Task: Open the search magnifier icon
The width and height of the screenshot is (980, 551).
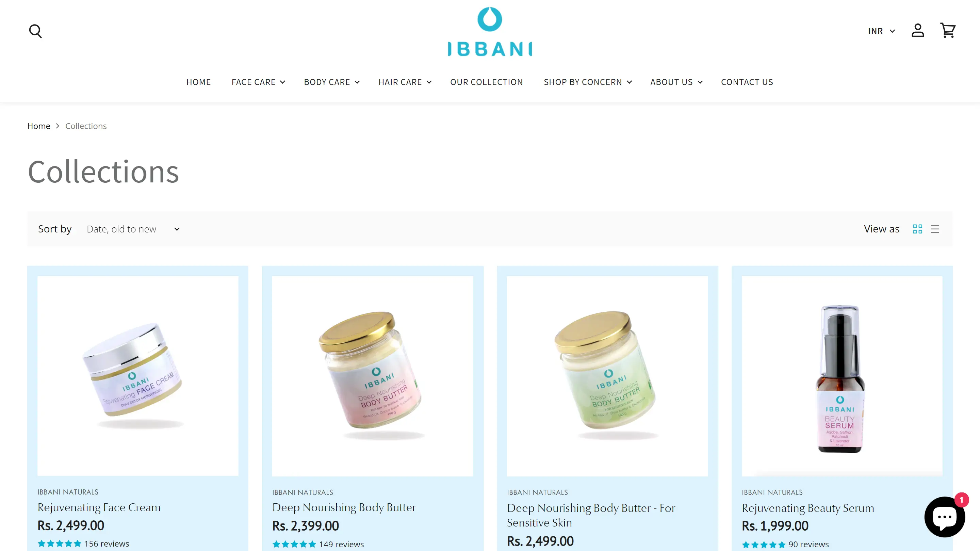Action: click(35, 31)
